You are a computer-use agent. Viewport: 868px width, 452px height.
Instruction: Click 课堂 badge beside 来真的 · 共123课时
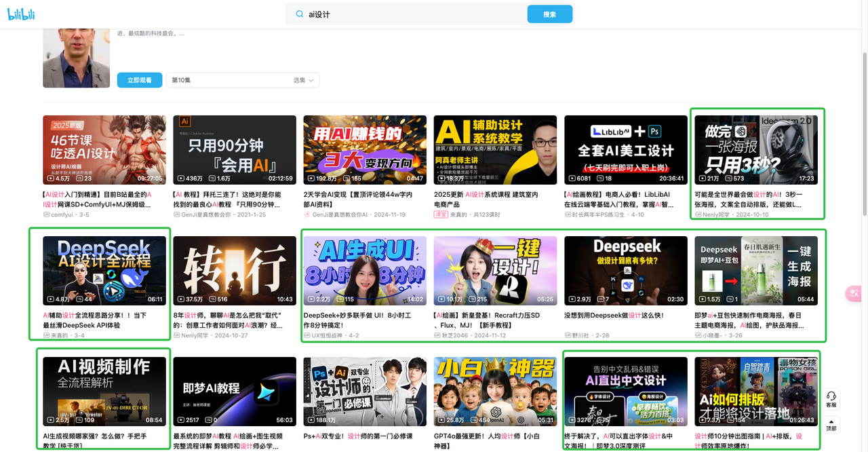[441, 214]
